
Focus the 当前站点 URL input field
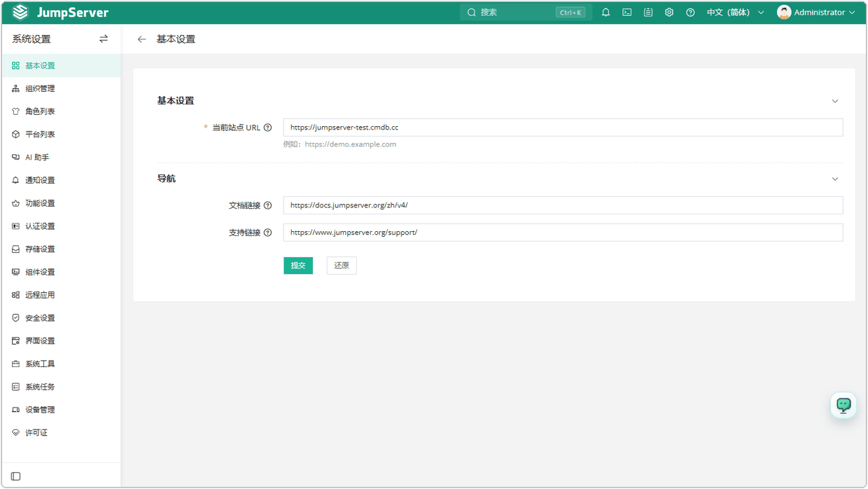(x=563, y=128)
